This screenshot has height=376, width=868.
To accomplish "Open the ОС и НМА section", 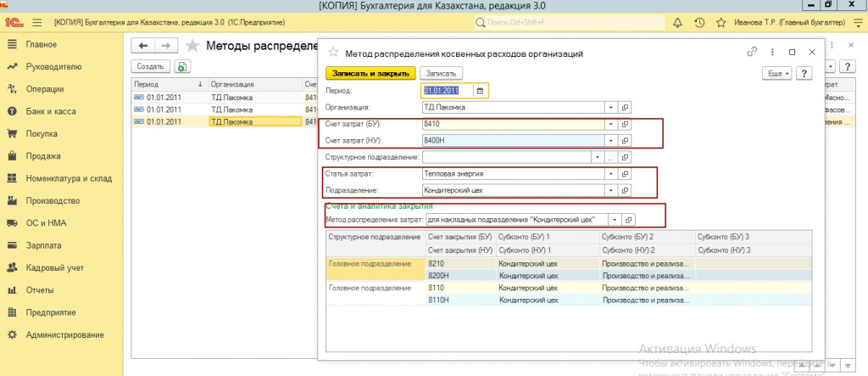I will point(46,223).
